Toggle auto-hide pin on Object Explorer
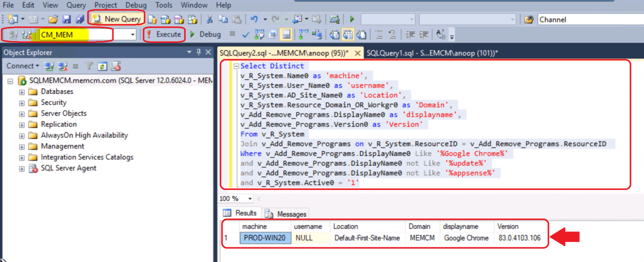 point(199,52)
